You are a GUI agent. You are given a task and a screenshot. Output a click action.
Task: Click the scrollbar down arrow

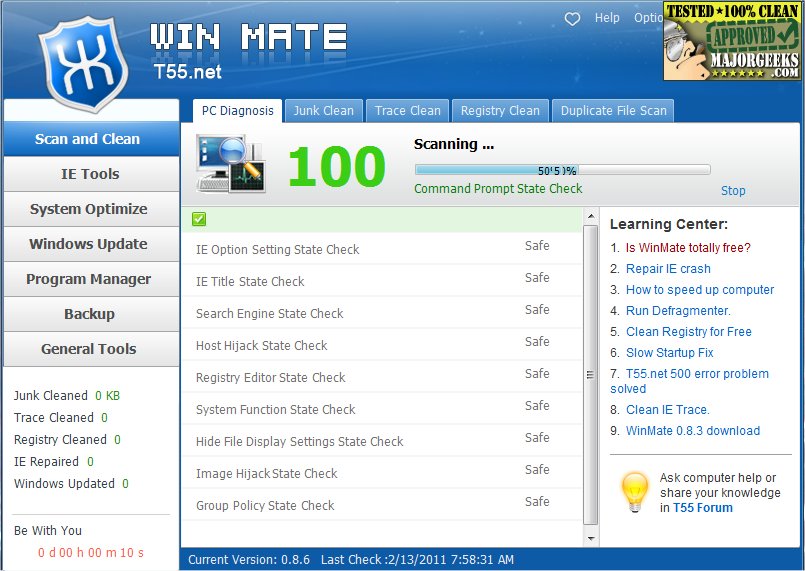click(591, 539)
